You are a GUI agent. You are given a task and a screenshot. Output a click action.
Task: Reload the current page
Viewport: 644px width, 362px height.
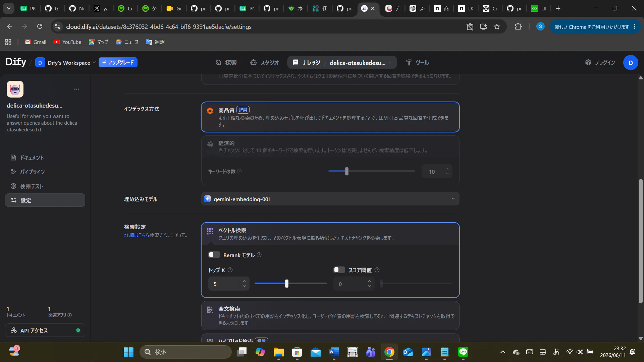click(40, 26)
